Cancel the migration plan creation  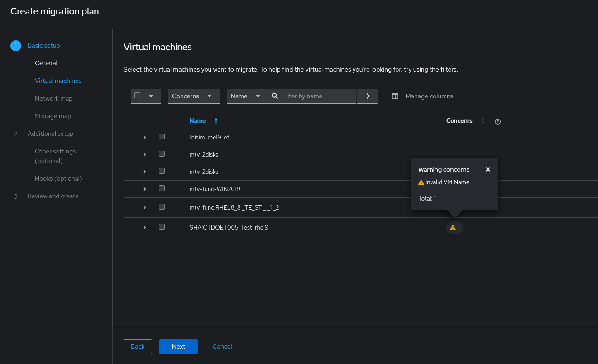pos(222,346)
